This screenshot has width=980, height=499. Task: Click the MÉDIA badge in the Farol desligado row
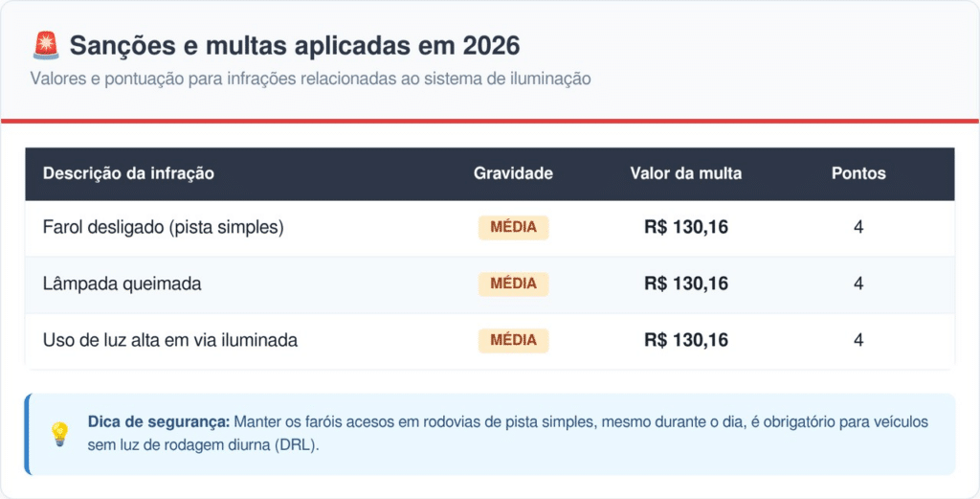513,227
